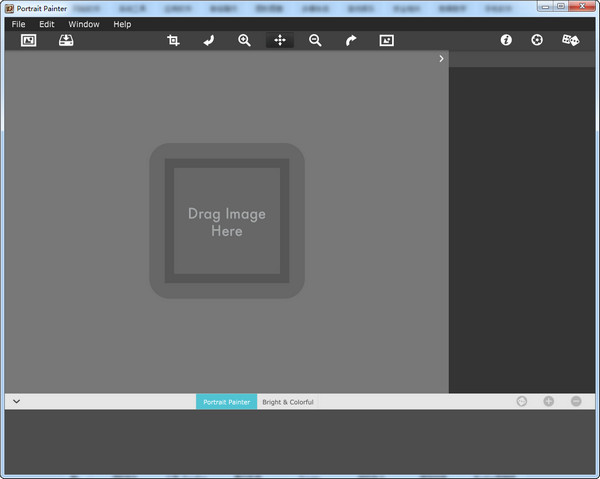
Task: Minimize the Portrait Painter window
Action: point(545,7)
